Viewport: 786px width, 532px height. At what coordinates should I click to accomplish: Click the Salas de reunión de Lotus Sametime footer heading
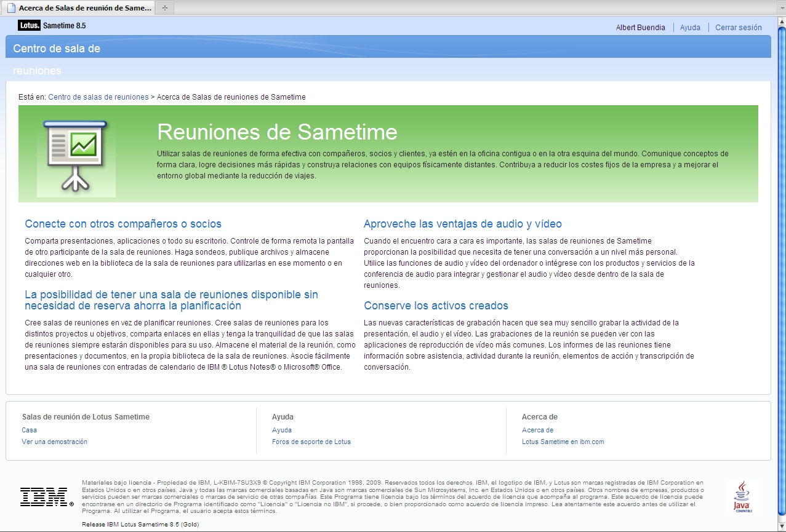(86, 417)
